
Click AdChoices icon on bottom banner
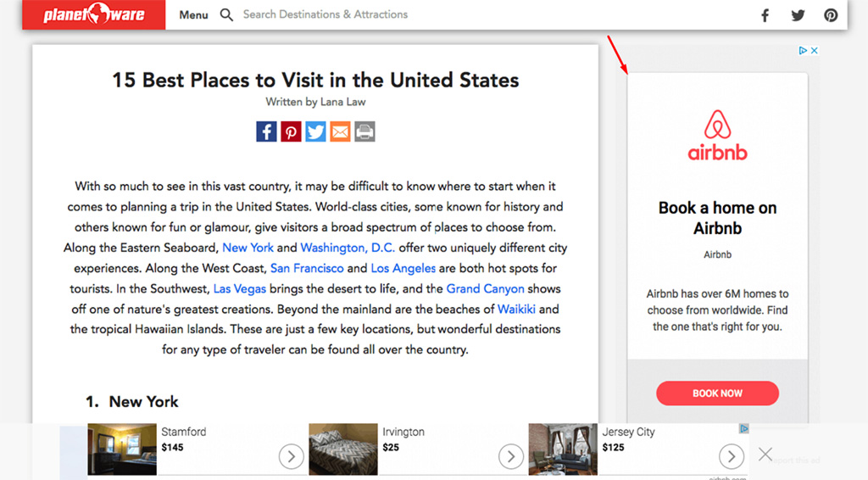[744, 428]
